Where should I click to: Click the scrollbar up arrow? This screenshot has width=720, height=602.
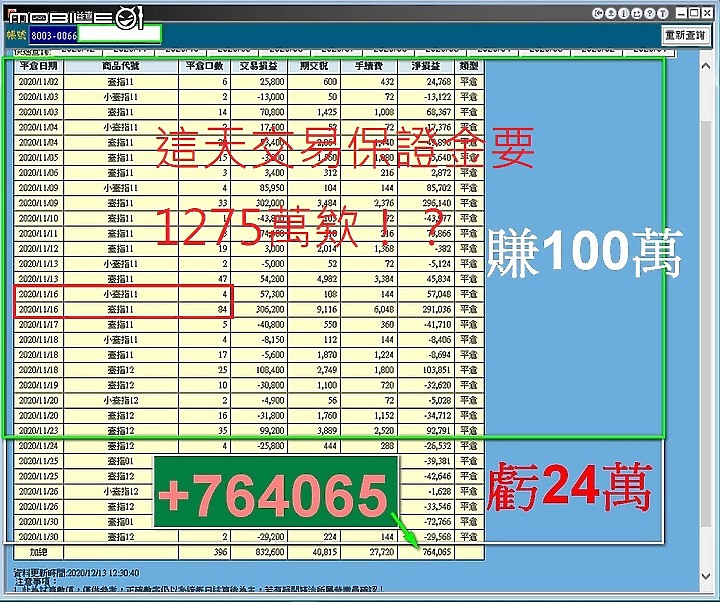706,66
